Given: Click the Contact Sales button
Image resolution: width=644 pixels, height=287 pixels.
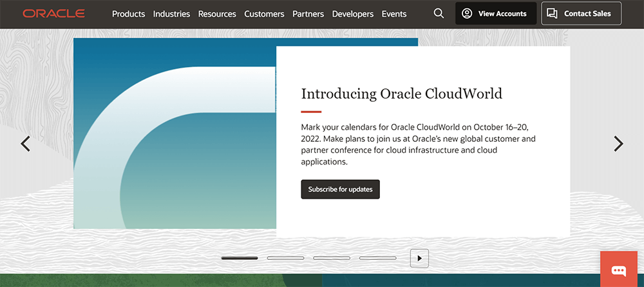Looking at the screenshot, I should pyautogui.click(x=581, y=14).
